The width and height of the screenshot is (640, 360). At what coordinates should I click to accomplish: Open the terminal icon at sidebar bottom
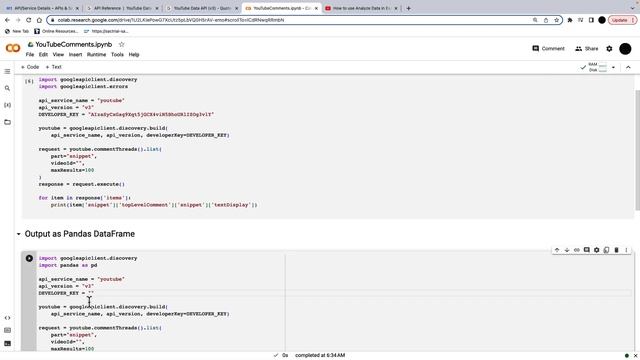7,343
